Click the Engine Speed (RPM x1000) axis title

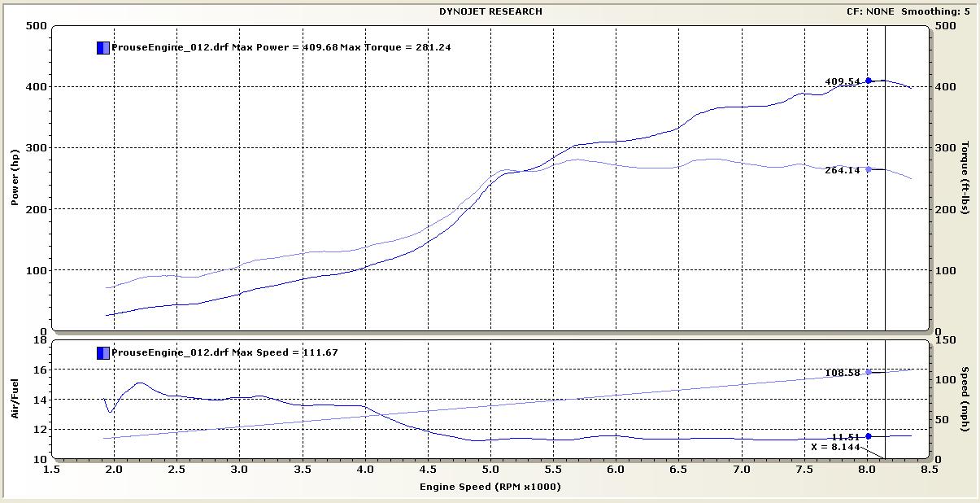[490, 487]
